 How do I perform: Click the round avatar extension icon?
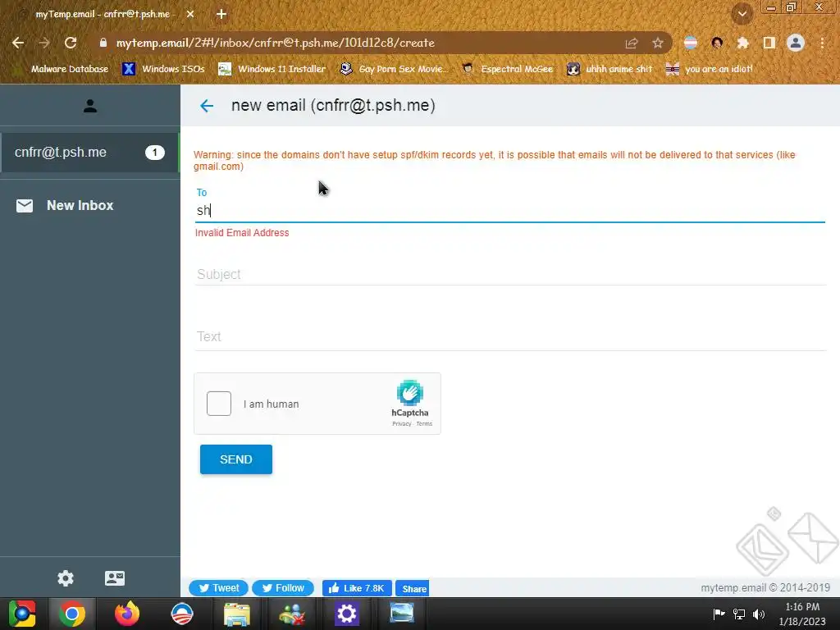[x=717, y=43]
